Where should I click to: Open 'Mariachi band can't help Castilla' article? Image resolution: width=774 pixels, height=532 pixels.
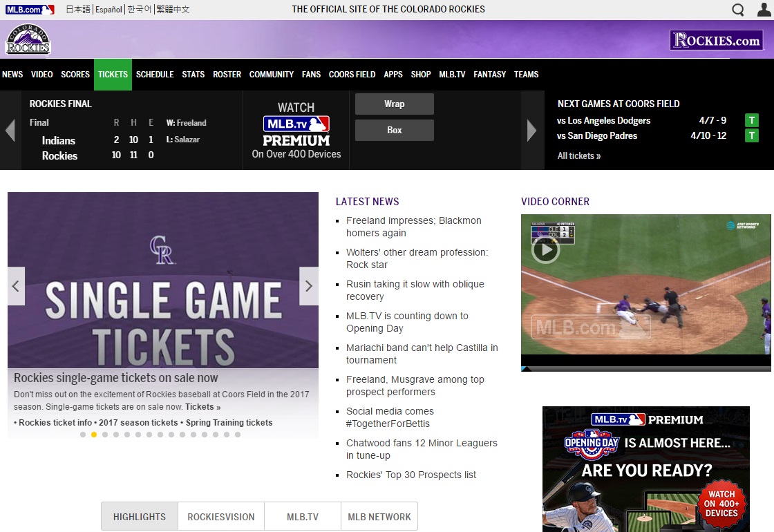point(422,354)
